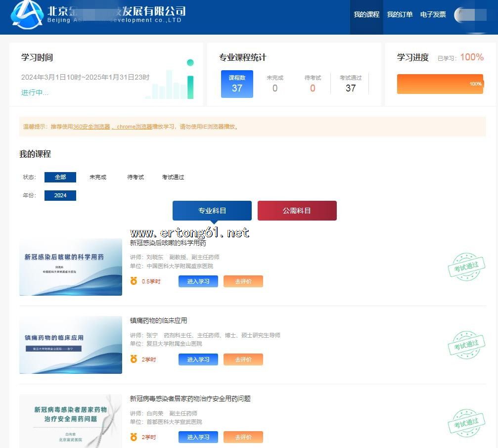Screen dimensions: 498x448
Task: Select the 2024 year filter
Action: point(60,195)
